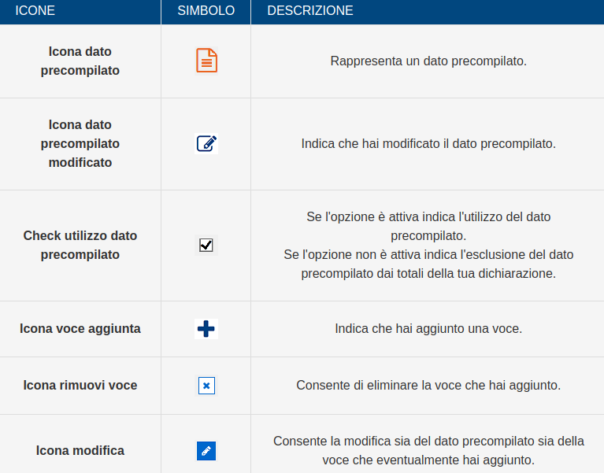Select the SIMBOLO column header

[206, 11]
